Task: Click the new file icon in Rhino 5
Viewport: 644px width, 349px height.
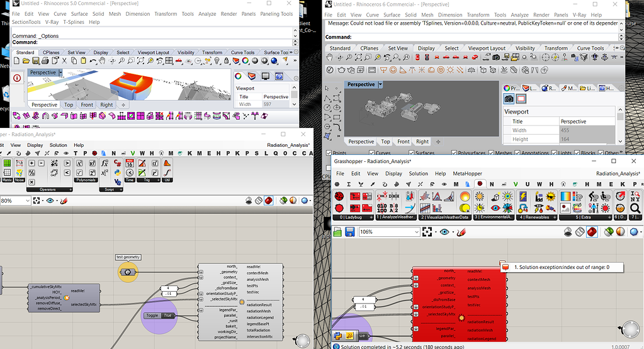Action: coord(16,61)
